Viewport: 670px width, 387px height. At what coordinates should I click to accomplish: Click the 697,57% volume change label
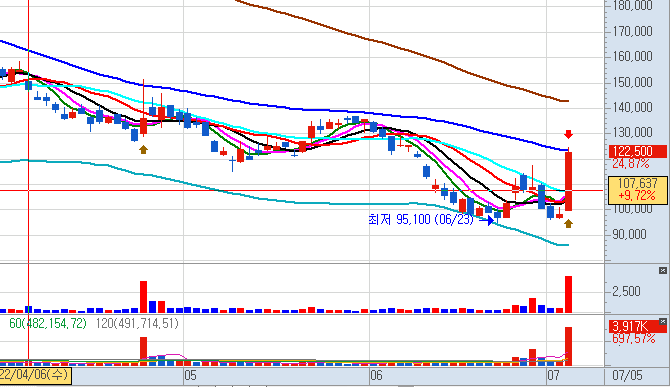point(634,339)
